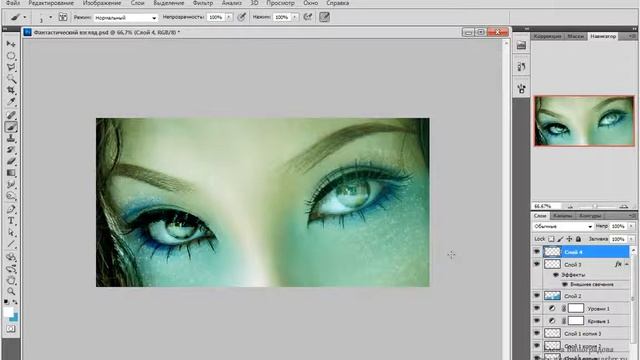This screenshot has height=360, width=640.
Task: Select the Path Selection tool
Action: [x=11, y=233]
